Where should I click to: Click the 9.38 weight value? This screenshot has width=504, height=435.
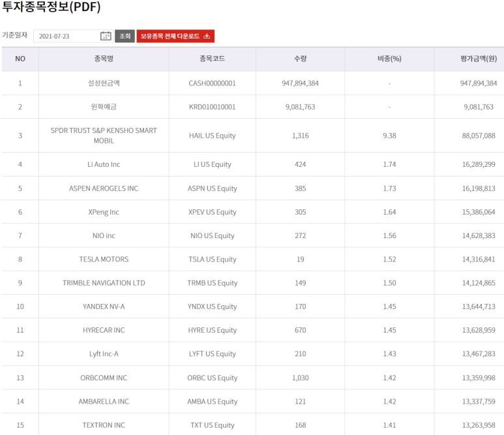click(389, 136)
